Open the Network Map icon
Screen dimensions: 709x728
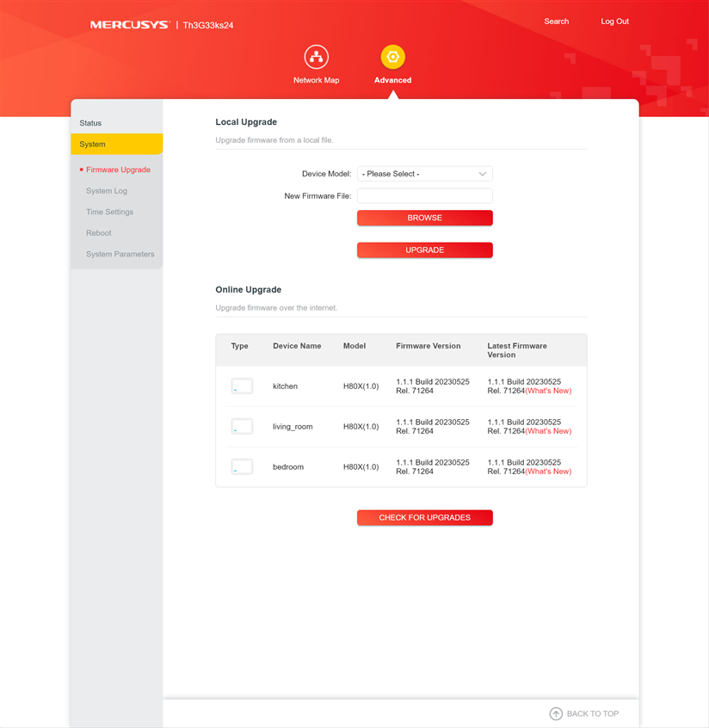(x=316, y=57)
